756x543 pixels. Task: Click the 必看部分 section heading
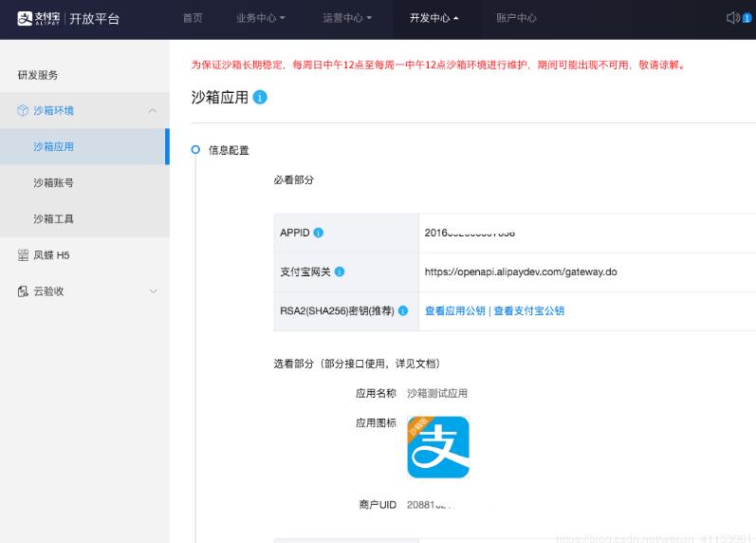(294, 180)
